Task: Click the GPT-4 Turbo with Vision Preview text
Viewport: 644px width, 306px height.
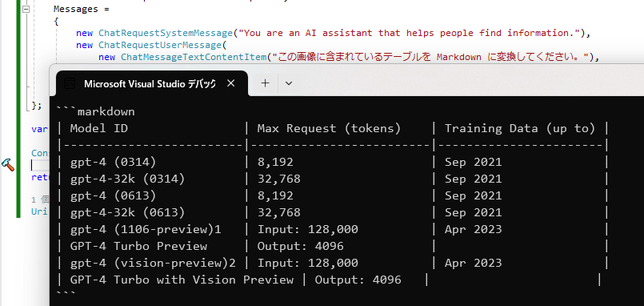Action: coord(182,280)
